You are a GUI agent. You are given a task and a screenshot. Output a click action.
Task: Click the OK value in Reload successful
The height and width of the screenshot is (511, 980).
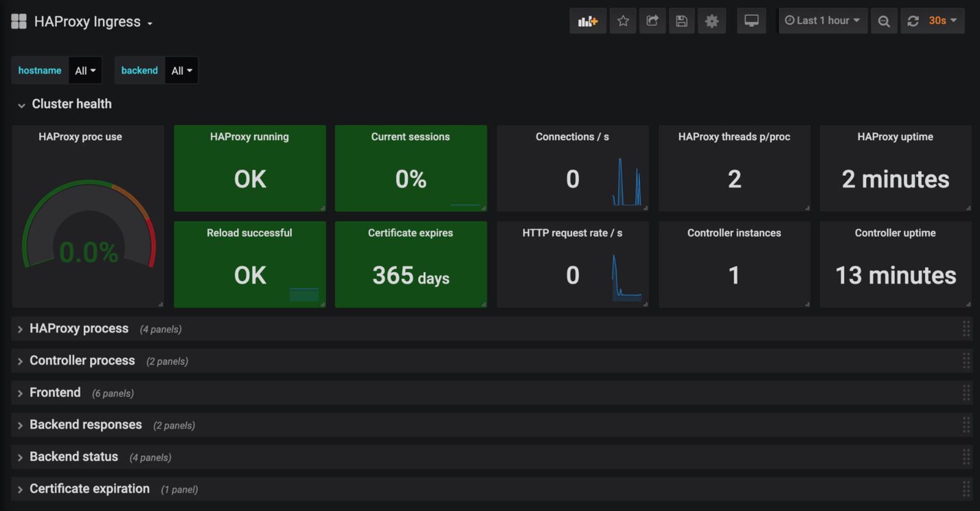[250, 276]
